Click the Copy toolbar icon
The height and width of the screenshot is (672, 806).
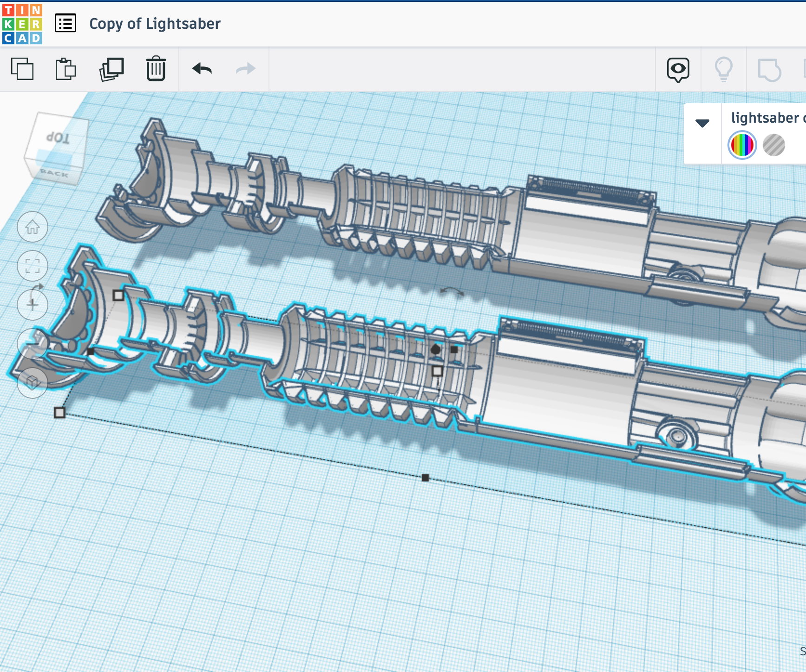22,69
